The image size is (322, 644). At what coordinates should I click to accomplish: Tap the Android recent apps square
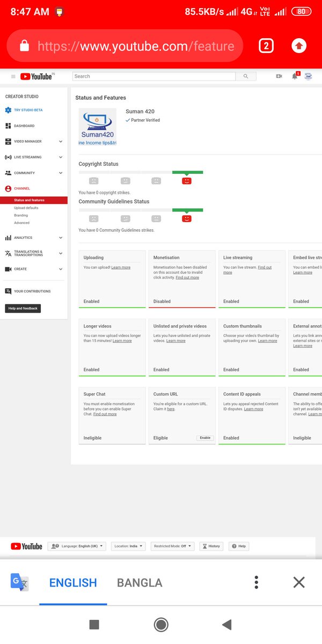(94, 625)
